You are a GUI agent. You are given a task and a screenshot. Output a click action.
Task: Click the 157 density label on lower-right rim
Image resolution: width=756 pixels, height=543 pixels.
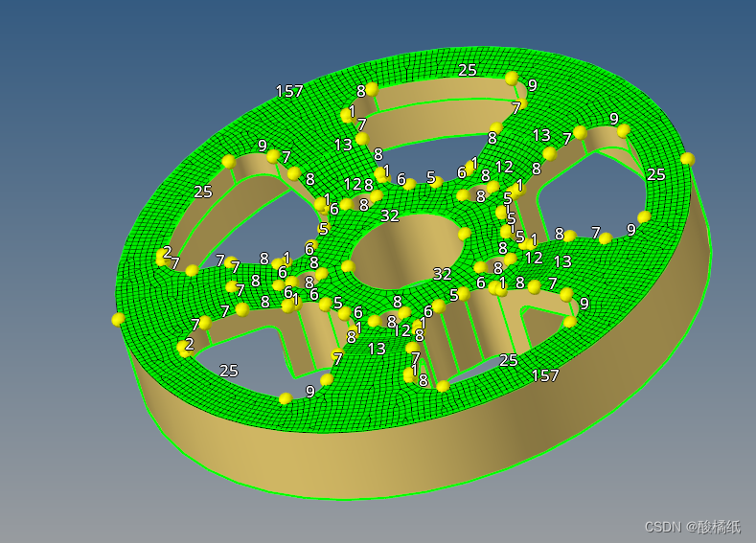(545, 376)
